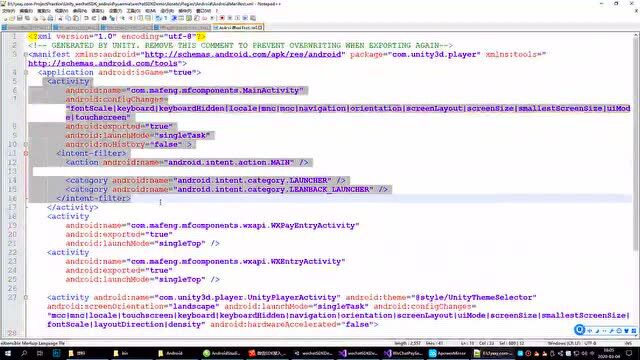Click the Paste toolbar icon

tap(76, 18)
